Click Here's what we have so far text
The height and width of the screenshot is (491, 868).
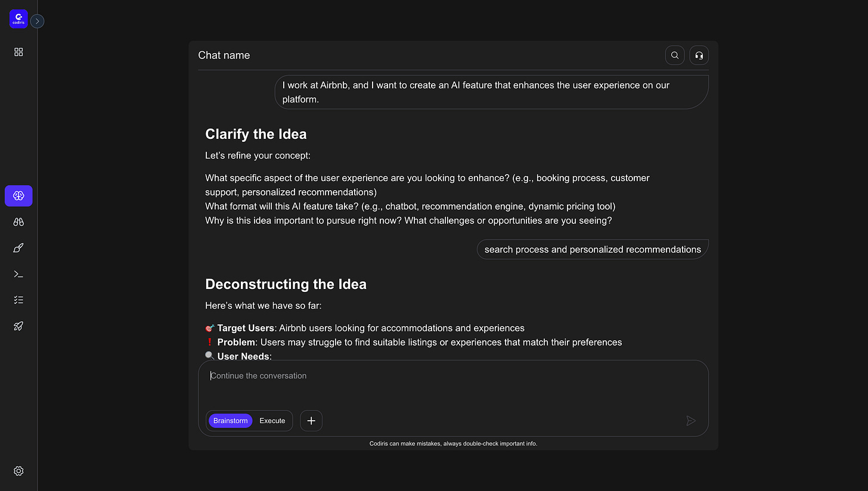[x=263, y=306]
